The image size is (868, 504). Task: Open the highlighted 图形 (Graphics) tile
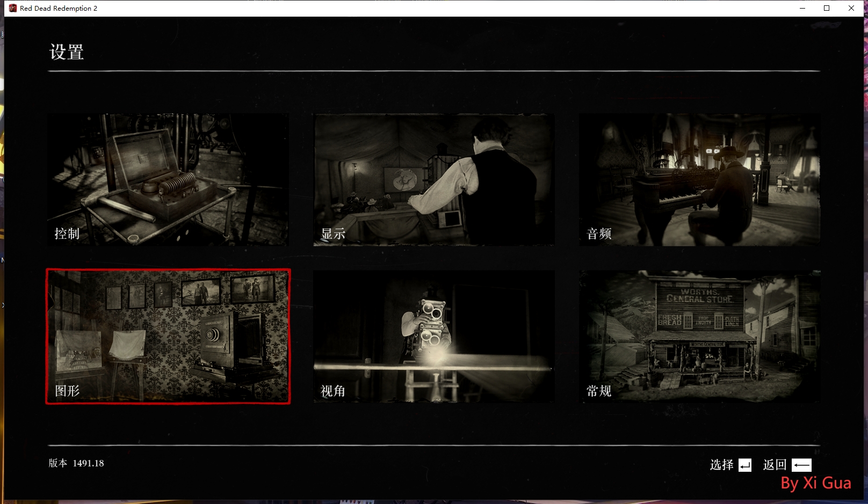[168, 337]
